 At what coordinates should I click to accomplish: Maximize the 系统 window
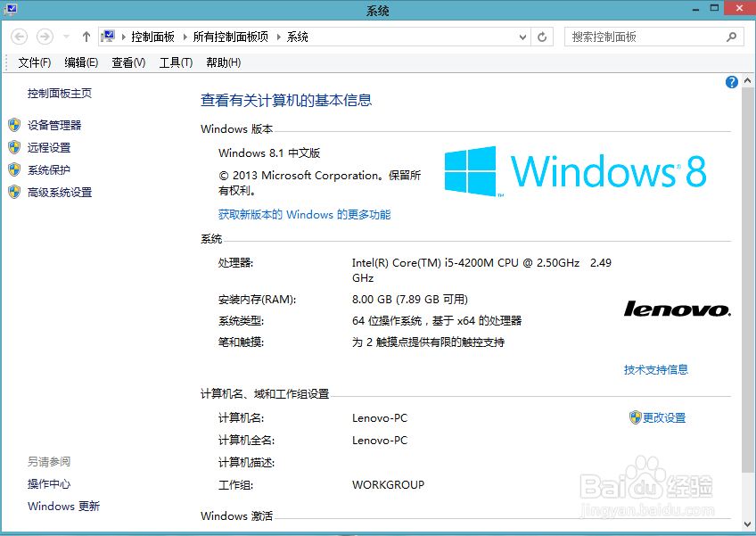click(x=714, y=8)
